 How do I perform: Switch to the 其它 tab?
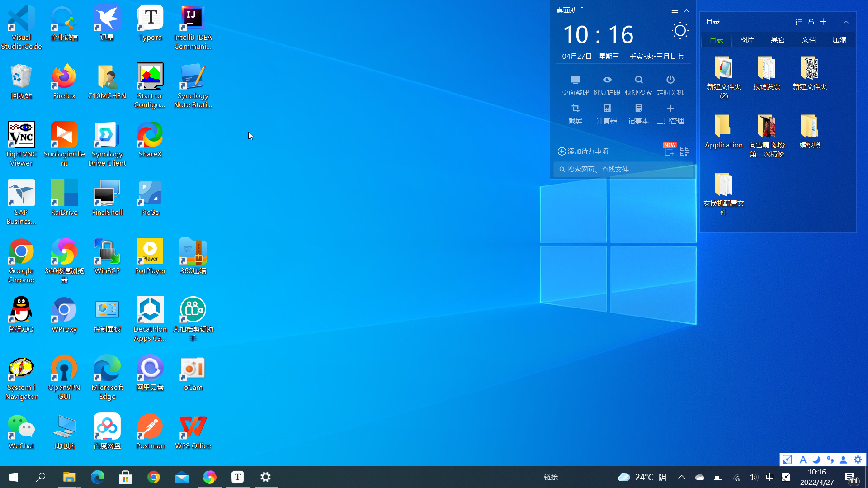point(778,39)
